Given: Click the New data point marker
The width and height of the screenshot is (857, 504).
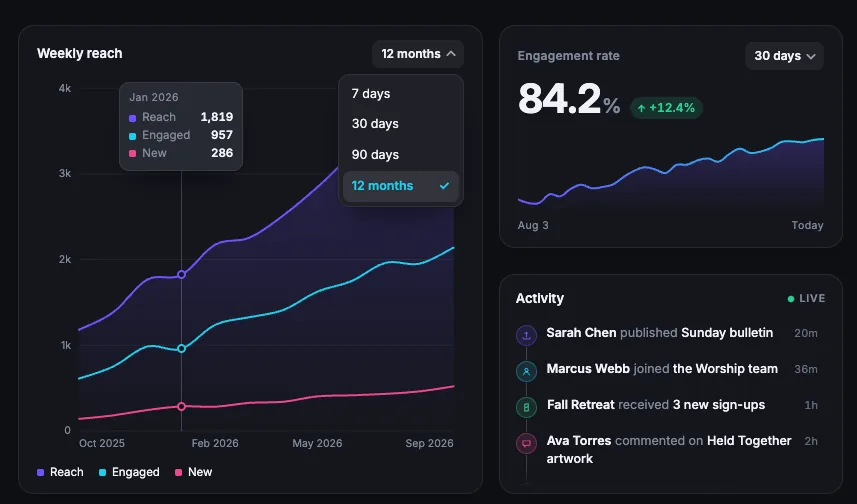Looking at the screenshot, I should 181,407.
